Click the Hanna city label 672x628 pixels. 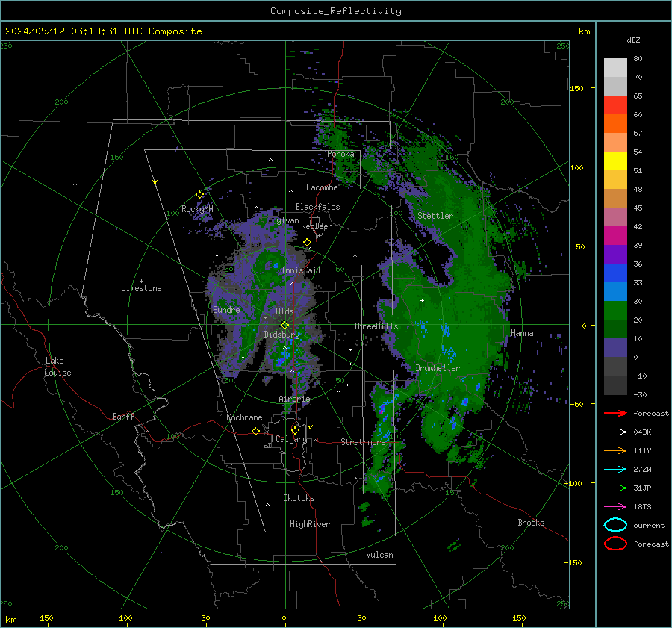pyautogui.click(x=522, y=333)
